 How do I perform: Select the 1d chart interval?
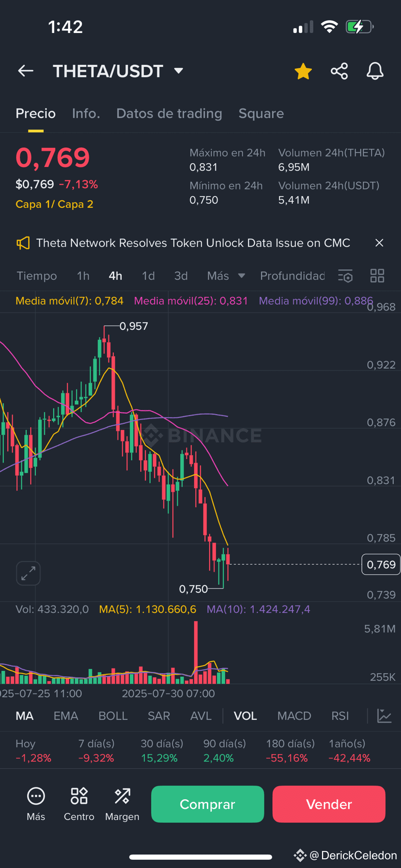click(148, 276)
